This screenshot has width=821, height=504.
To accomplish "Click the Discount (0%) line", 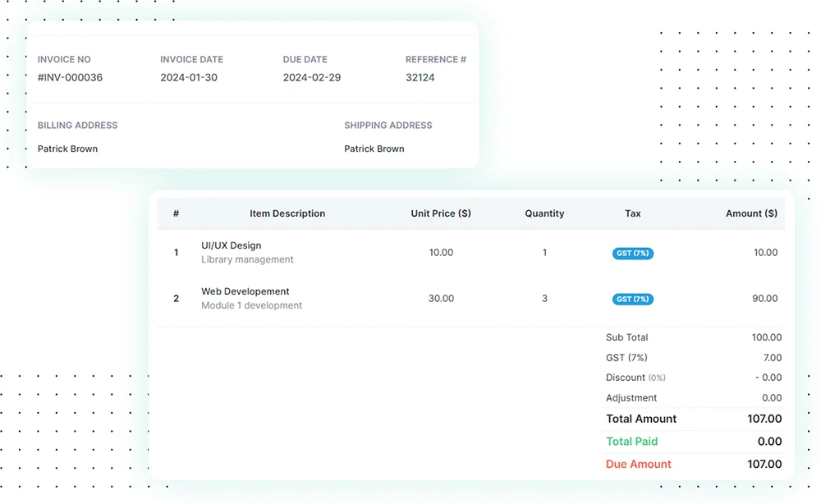I will 636,378.
